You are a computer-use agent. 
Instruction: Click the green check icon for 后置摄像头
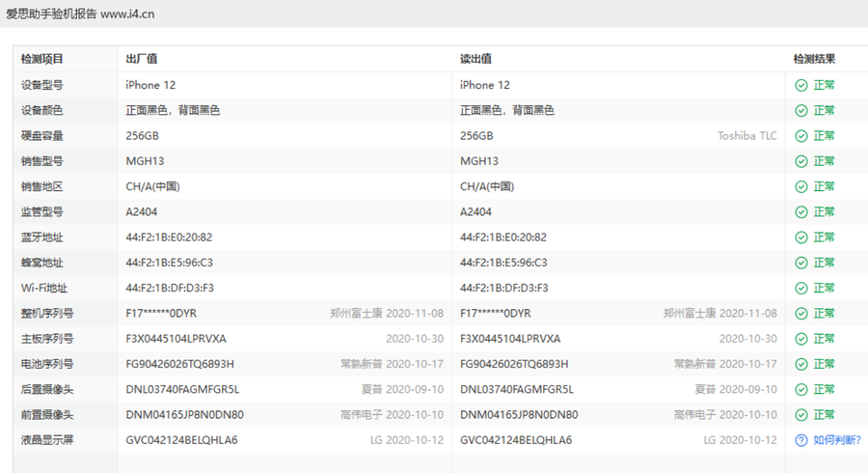[801, 390]
